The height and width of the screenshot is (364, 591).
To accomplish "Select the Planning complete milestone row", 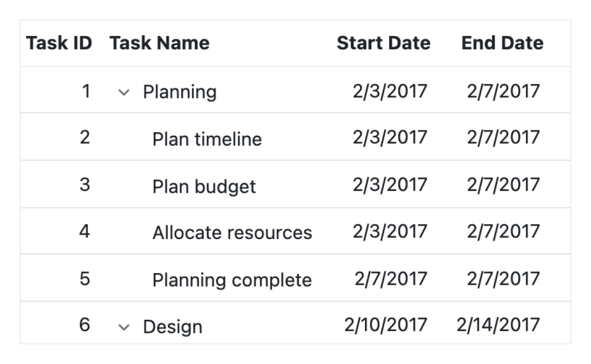I will tap(231, 279).
